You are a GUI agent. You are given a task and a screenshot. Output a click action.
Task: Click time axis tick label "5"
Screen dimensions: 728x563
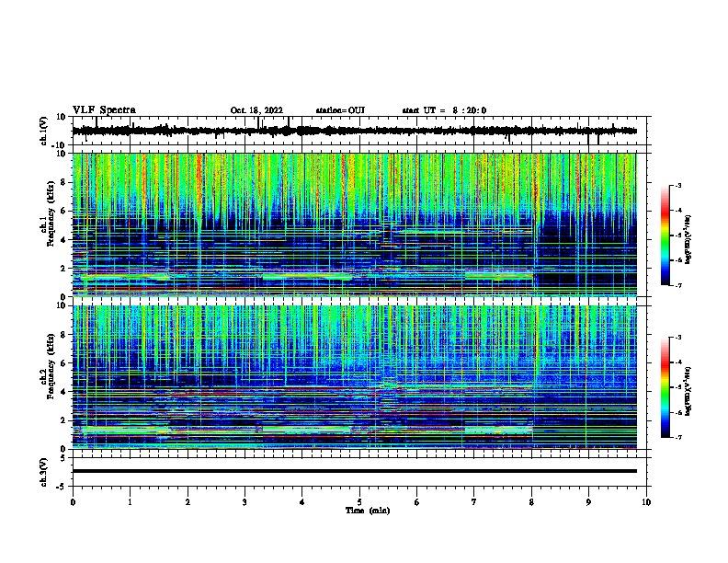[359, 502]
